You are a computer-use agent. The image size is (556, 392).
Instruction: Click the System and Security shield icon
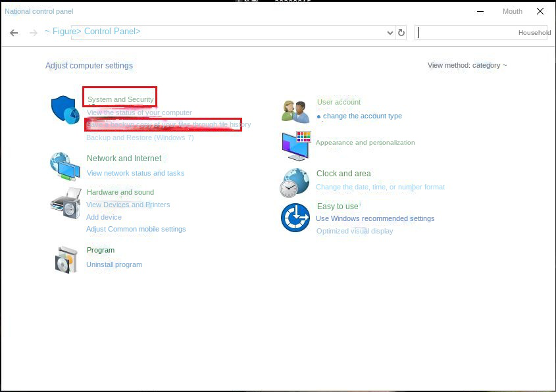64,110
